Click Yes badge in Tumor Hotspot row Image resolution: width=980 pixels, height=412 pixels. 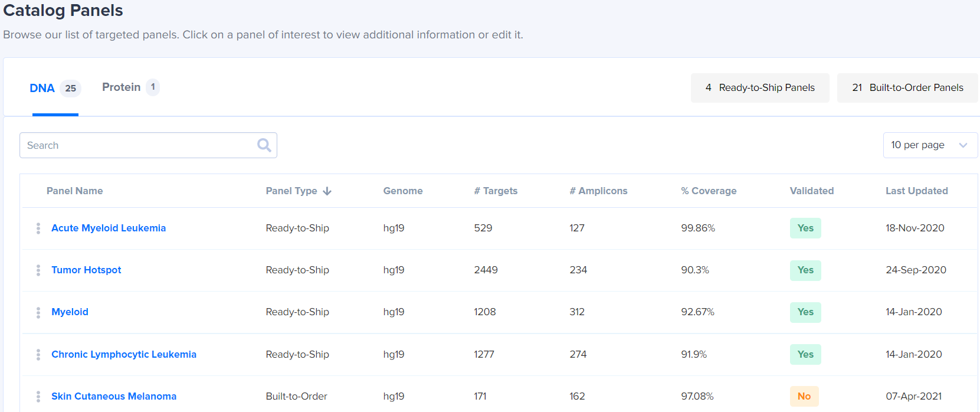point(805,270)
